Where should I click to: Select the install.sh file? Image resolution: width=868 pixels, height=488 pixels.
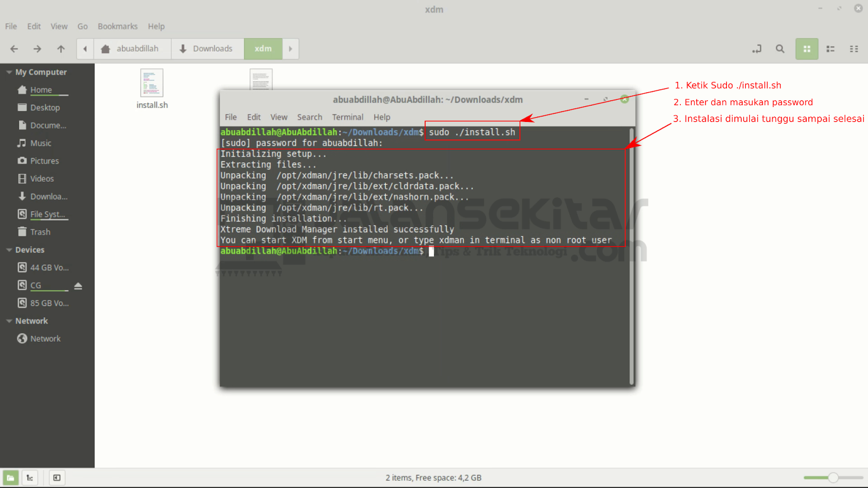click(152, 89)
